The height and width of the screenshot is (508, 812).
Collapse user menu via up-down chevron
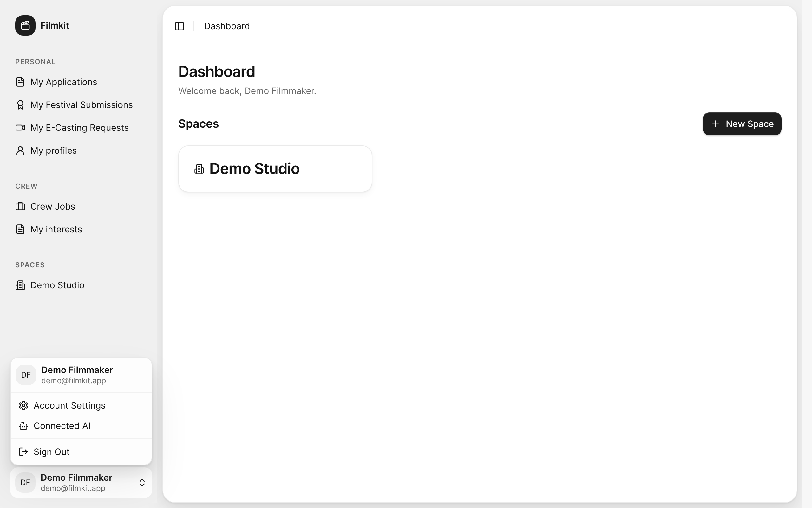tap(142, 483)
